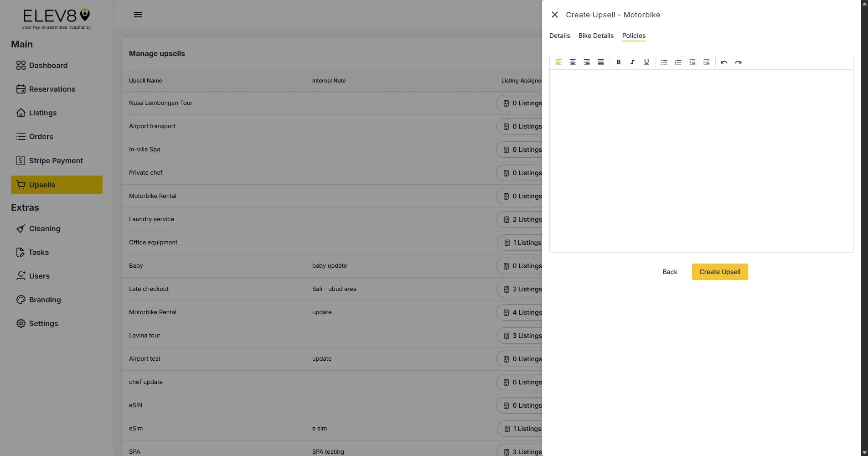Click the Create Upsell button
The width and height of the screenshot is (868, 456).
(719, 272)
